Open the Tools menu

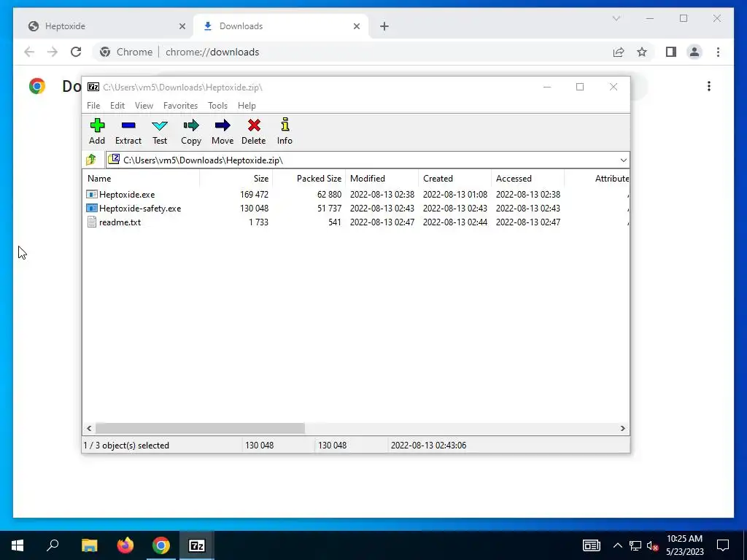pyautogui.click(x=217, y=105)
